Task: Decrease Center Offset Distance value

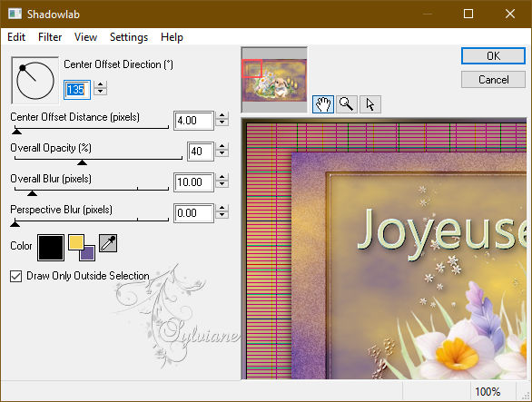Action: point(222,123)
